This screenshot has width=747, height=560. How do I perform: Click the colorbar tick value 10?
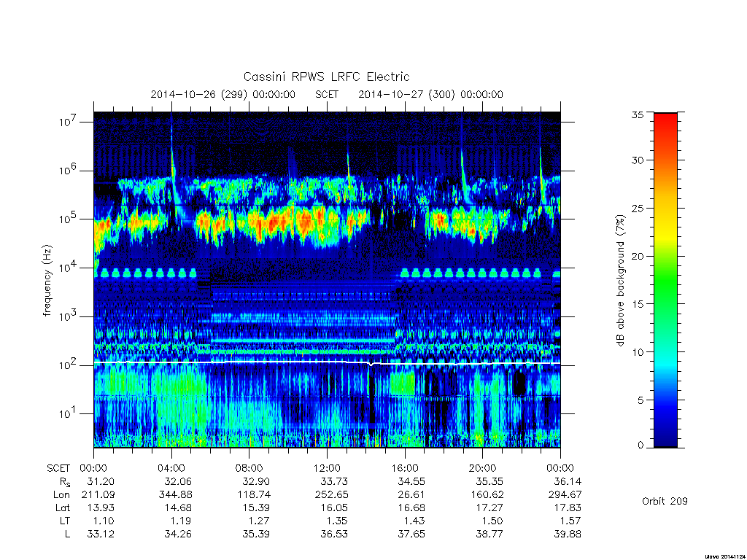point(637,352)
